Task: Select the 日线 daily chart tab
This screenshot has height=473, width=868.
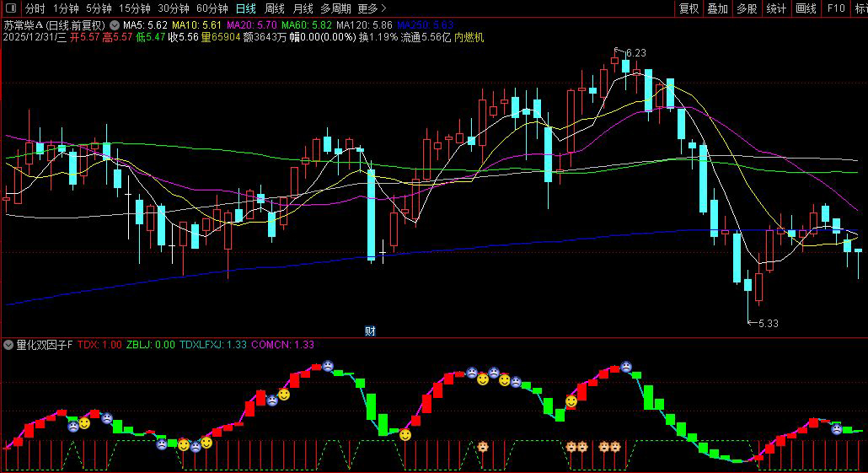Action: click(x=246, y=8)
